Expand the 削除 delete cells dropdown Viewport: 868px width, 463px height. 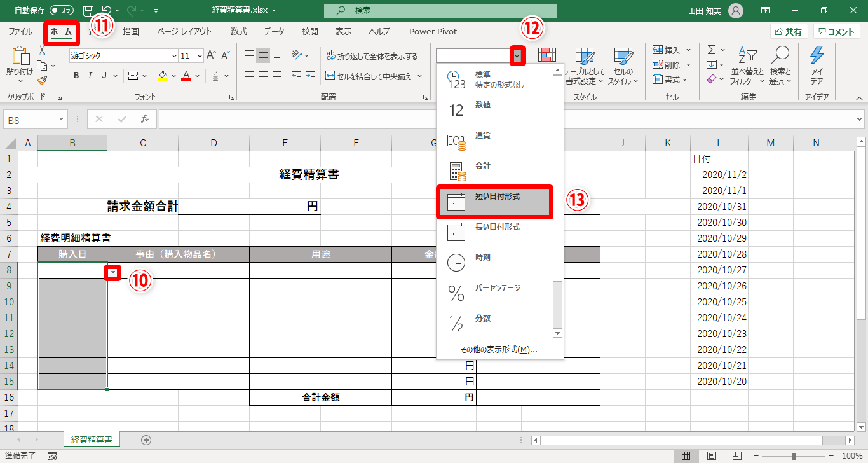689,64
